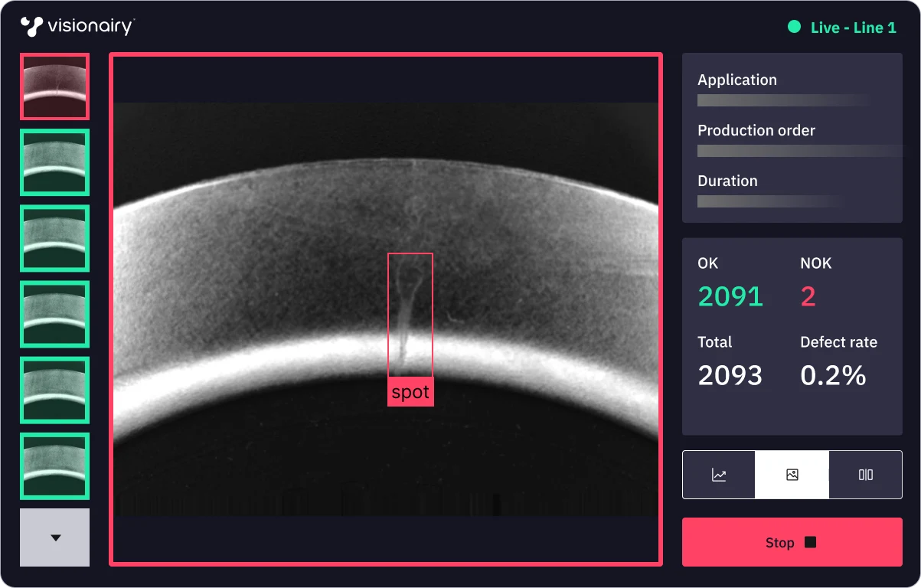Switch to the side-by-side compare tab
This screenshot has width=921, height=588.
(865, 475)
